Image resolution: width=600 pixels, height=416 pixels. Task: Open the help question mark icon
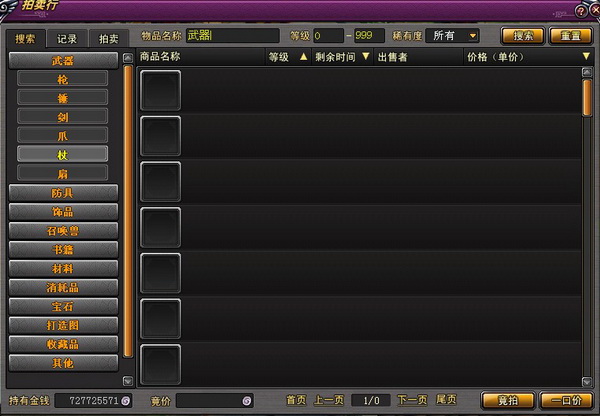point(581,11)
